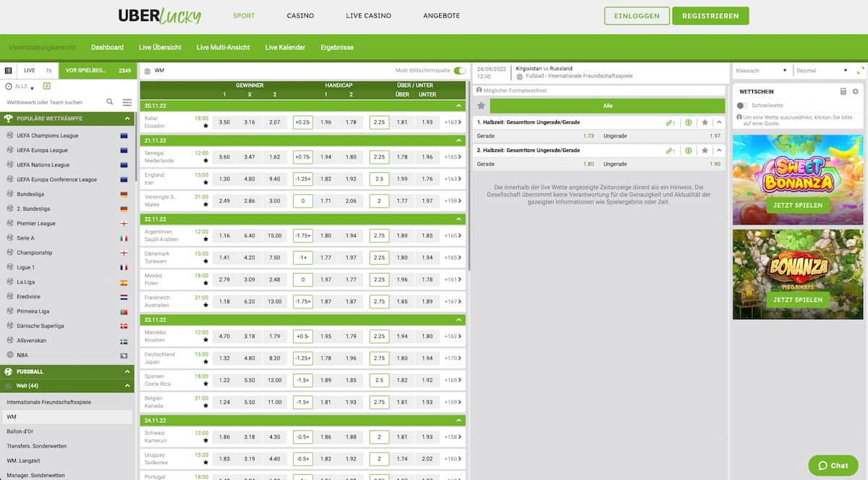868x480 pixels.
Task: Click the link icon on 1. Halbzeit market
Action: (x=671, y=122)
